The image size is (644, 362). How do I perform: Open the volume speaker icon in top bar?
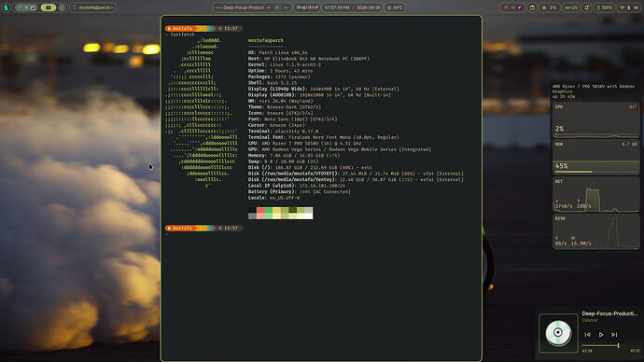pyautogui.click(x=637, y=7)
